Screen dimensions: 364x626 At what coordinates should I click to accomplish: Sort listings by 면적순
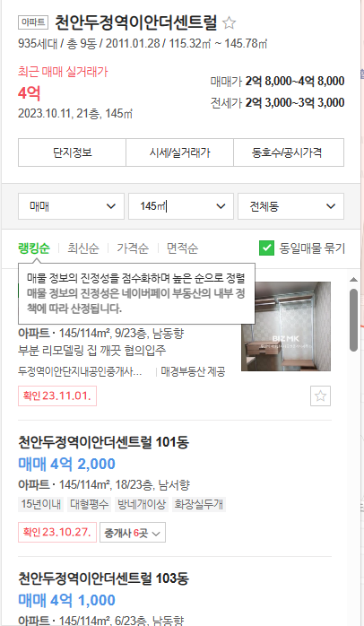[x=182, y=248]
